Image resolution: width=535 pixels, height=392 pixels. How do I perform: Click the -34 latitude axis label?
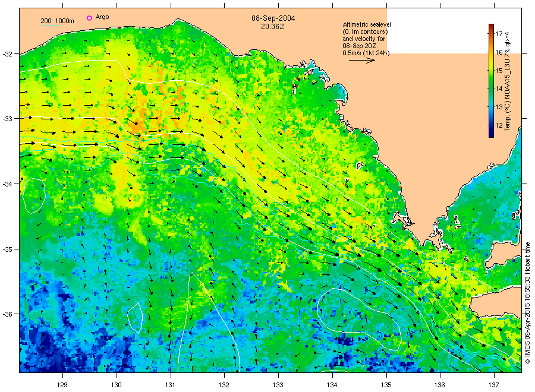(7, 184)
